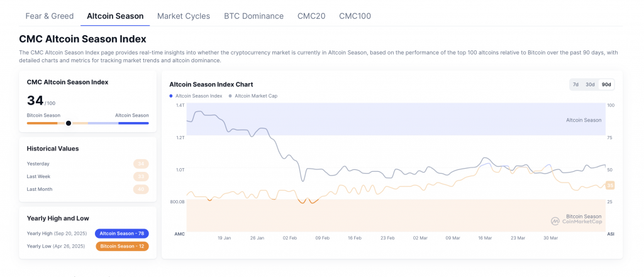Select the Altcoin Season tab
The image size is (644, 277).
(x=115, y=16)
